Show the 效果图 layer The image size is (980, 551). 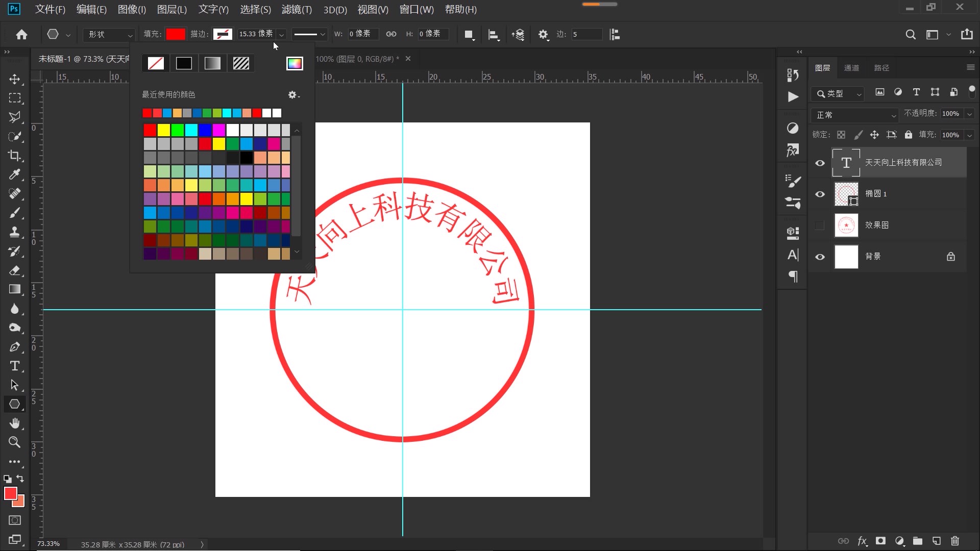(x=820, y=224)
